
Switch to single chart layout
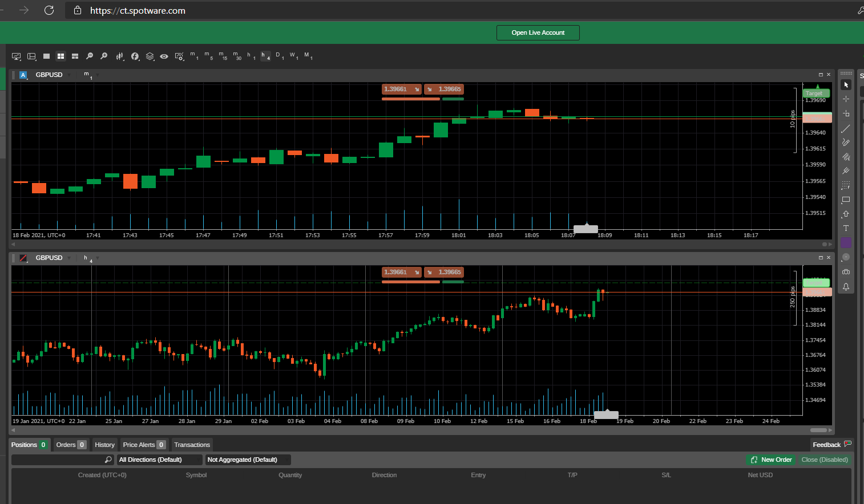(x=47, y=56)
